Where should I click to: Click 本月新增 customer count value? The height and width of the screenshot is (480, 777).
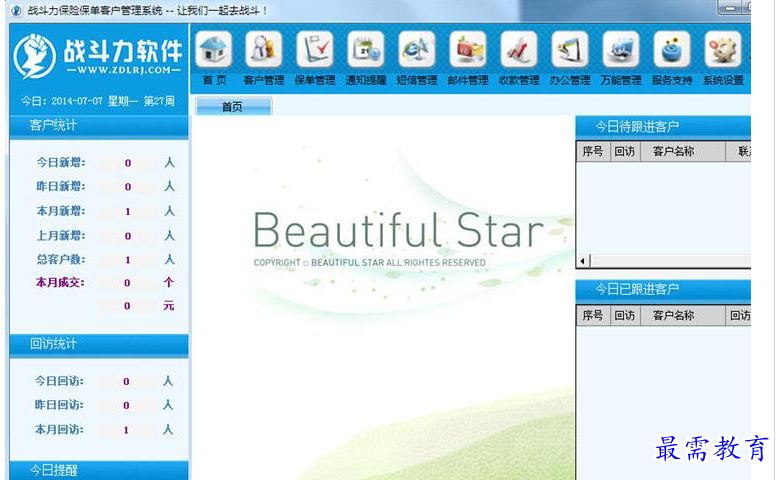128,212
